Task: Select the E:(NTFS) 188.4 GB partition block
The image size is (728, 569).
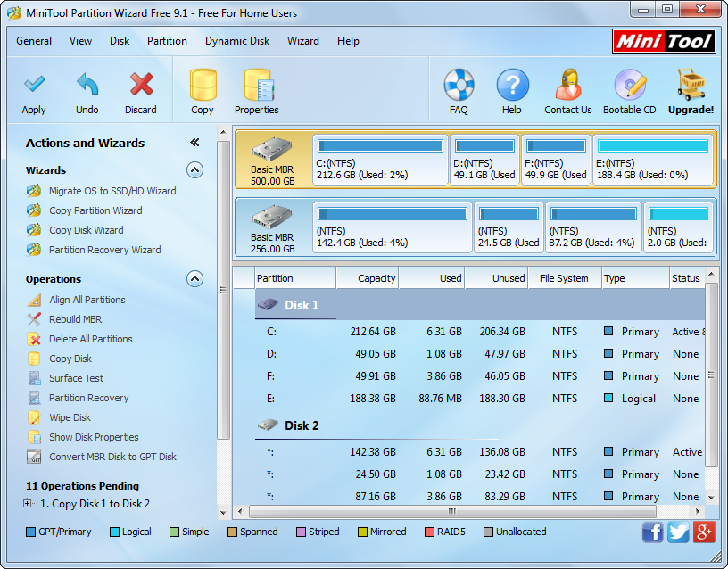Action: [x=653, y=160]
